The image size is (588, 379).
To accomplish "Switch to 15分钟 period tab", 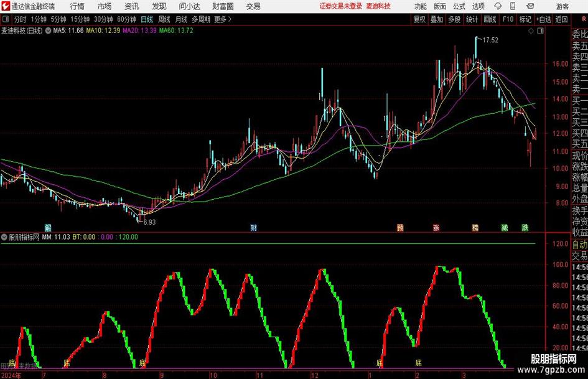I will 80,19.
